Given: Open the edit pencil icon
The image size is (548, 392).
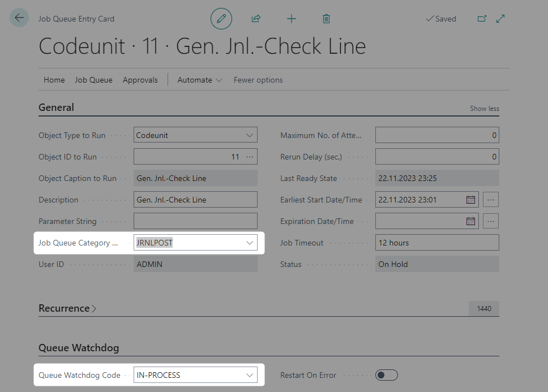Looking at the screenshot, I should [x=221, y=18].
